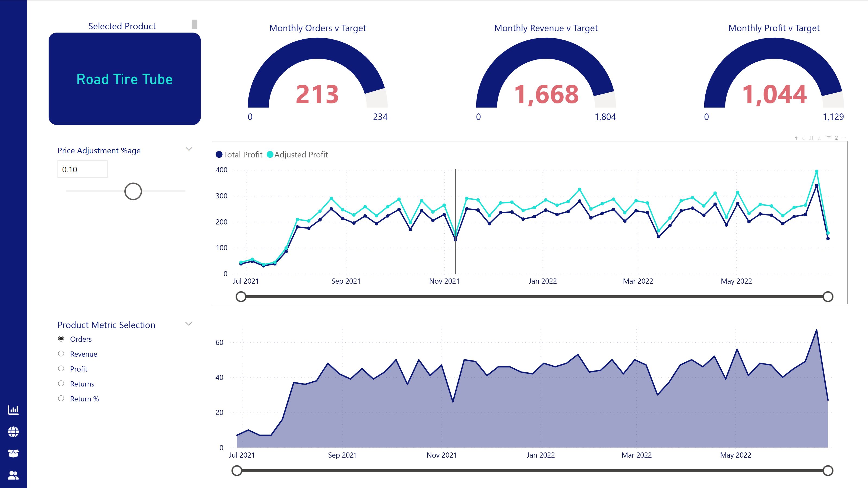Open the product box page icon
Viewport: 868px width, 488px height.
pos(13,453)
